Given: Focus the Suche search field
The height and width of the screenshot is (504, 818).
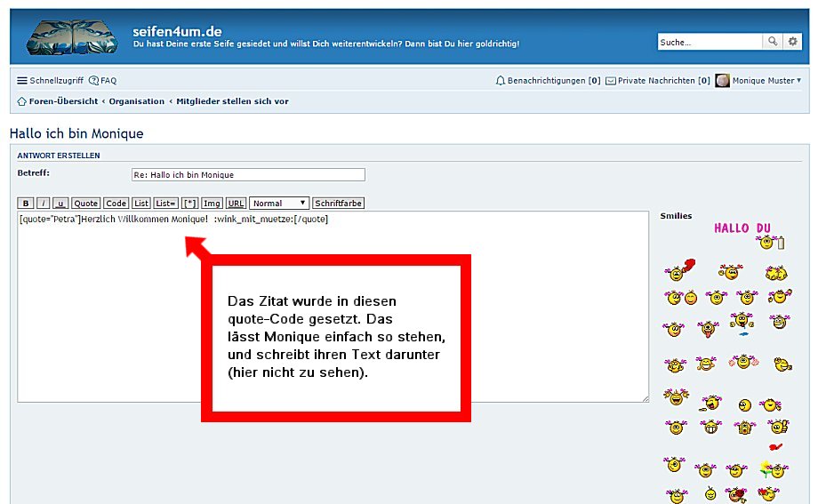Looking at the screenshot, I should tap(710, 42).
